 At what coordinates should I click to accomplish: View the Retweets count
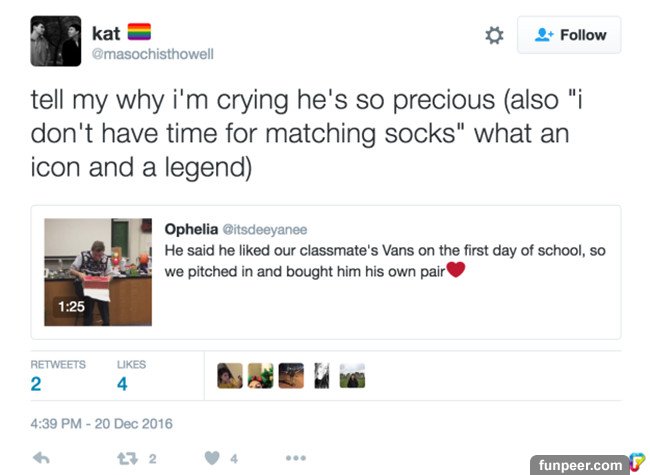37,383
